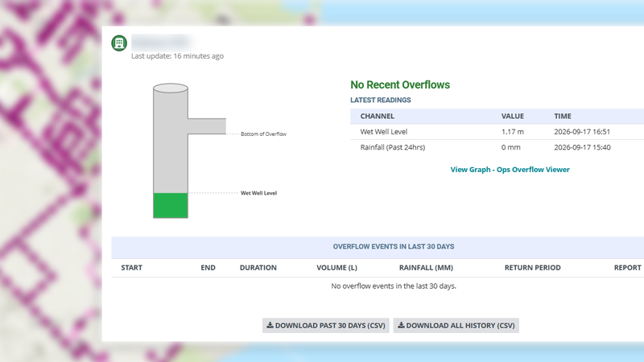
Task: Click the download icon on Past 30 Days button
Action: tap(270, 325)
